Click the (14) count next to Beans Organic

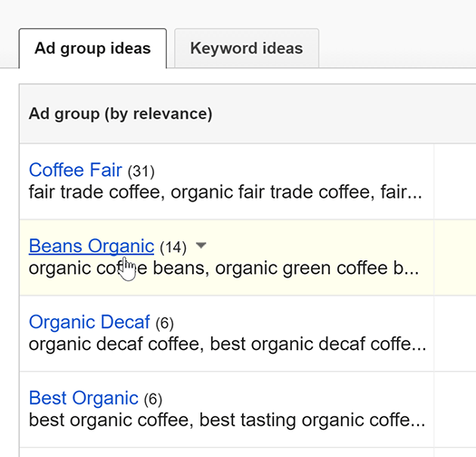(173, 248)
